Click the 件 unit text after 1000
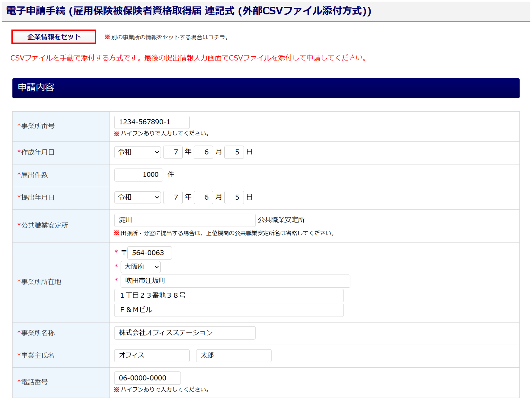Image resolution: width=532 pixels, height=402 pixels. (171, 174)
